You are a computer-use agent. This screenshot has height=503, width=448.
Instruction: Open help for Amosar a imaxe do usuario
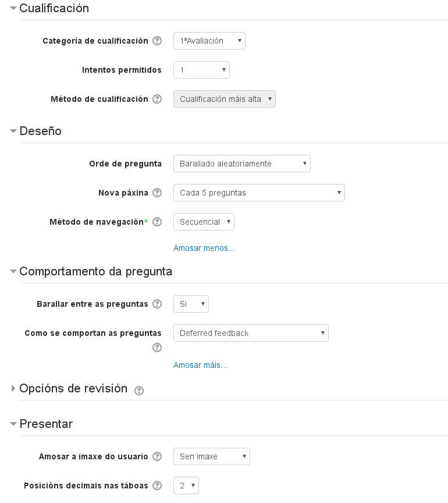coord(157,456)
